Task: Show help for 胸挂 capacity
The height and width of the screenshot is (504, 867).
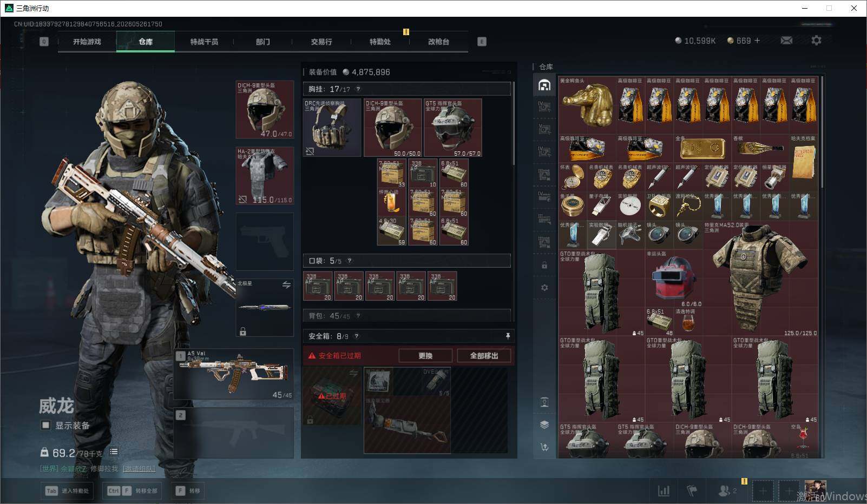Action: tap(358, 89)
